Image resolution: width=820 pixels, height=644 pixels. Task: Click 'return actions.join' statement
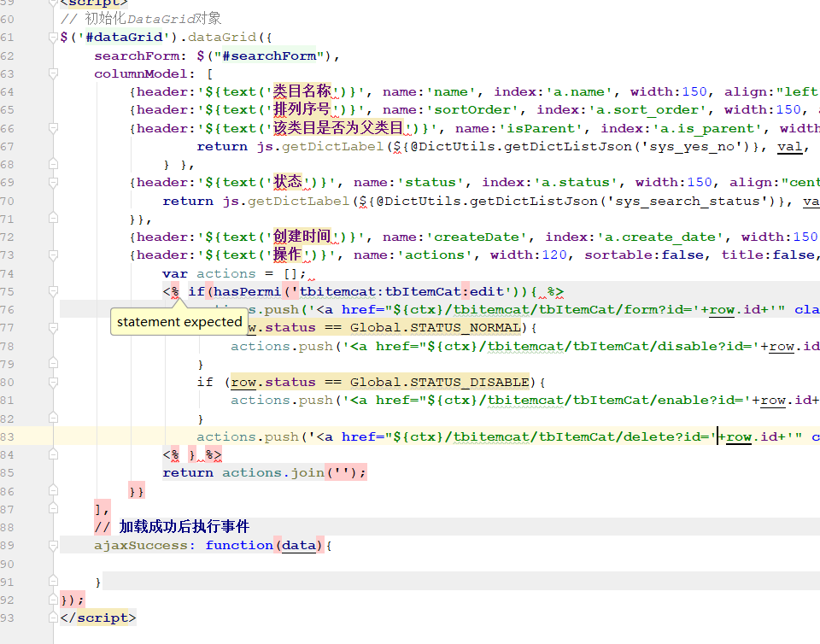(265, 473)
